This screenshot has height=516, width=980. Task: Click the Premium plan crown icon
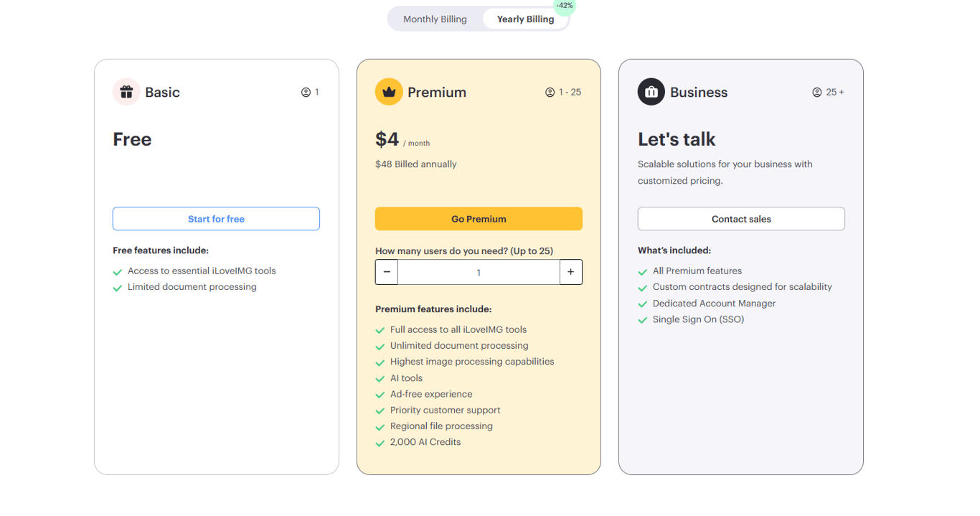tap(389, 92)
